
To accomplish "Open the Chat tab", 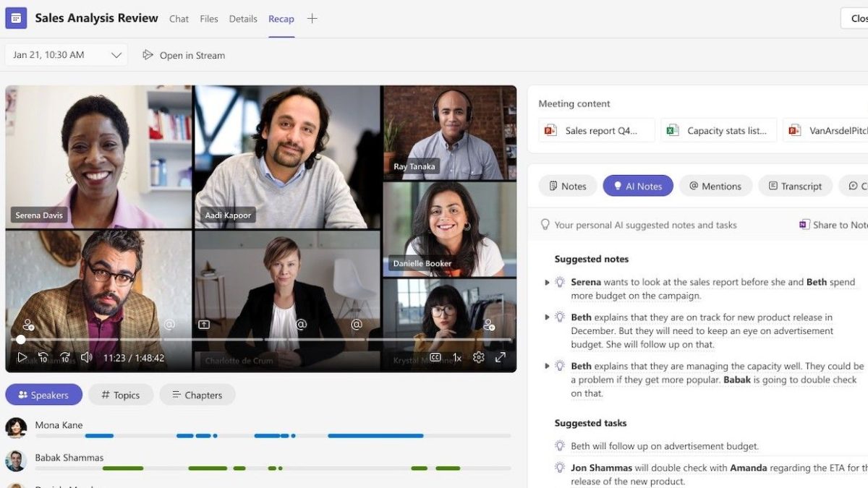I will (x=179, y=19).
